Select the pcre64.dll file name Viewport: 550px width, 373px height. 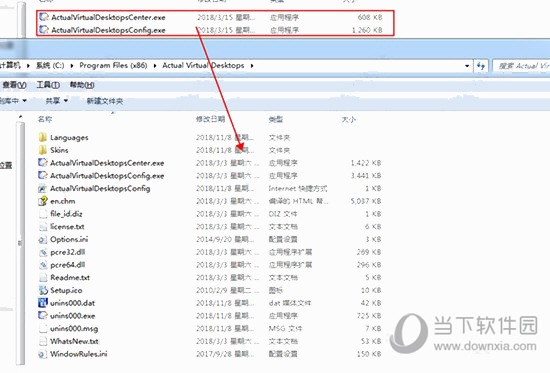(68, 265)
